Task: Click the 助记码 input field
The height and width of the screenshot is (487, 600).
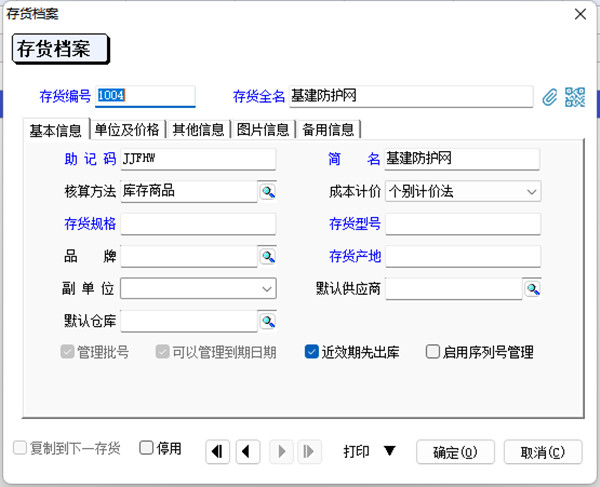Action: 198,159
